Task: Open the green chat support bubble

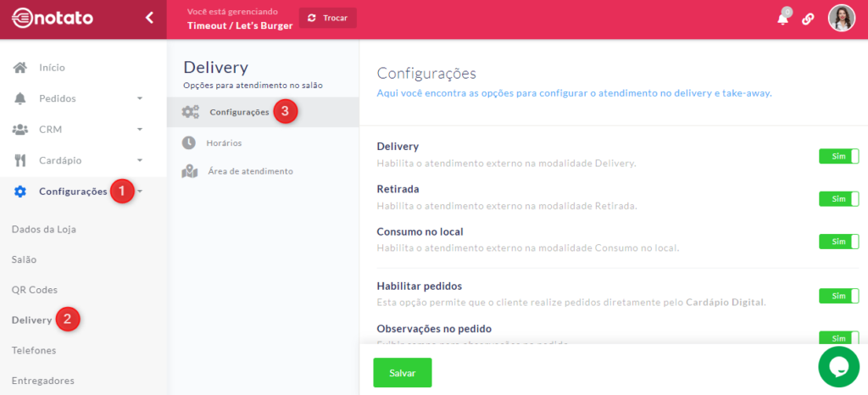Action: (x=838, y=366)
